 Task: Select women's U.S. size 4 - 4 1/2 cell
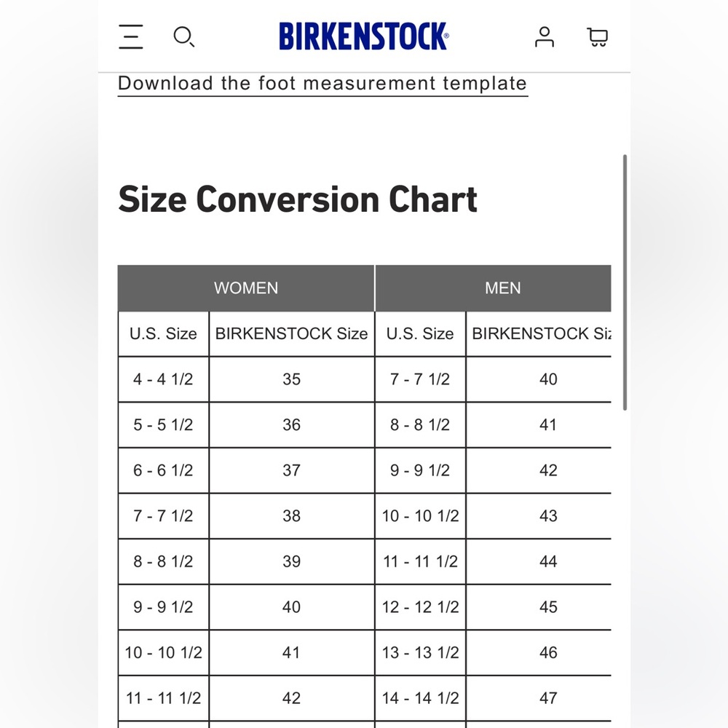coord(163,379)
